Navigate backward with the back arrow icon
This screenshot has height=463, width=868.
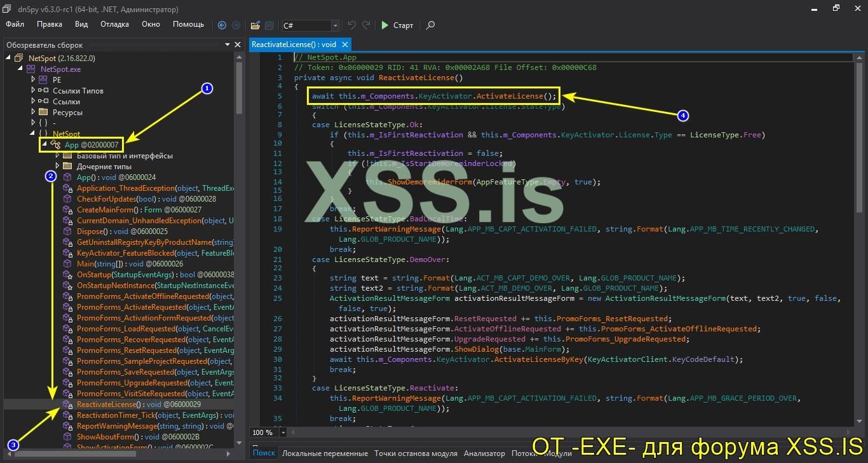(x=222, y=25)
